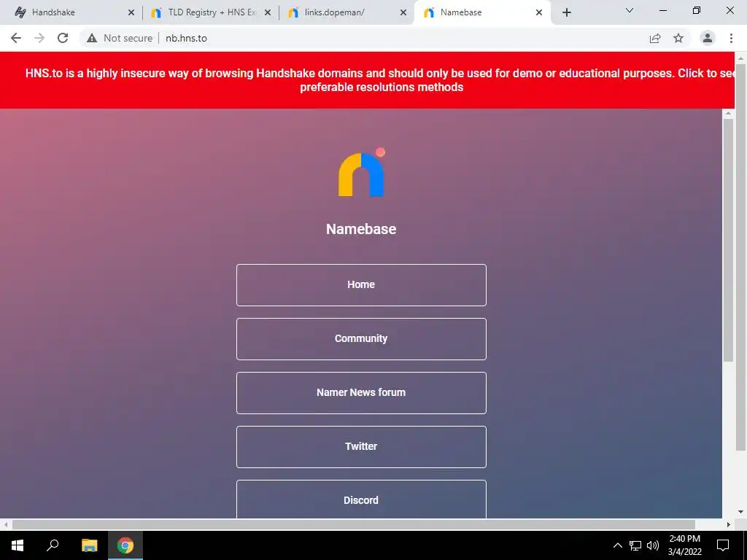Viewport: 747px width, 560px height.
Task: Open the Windows Start menu
Action: point(18,545)
